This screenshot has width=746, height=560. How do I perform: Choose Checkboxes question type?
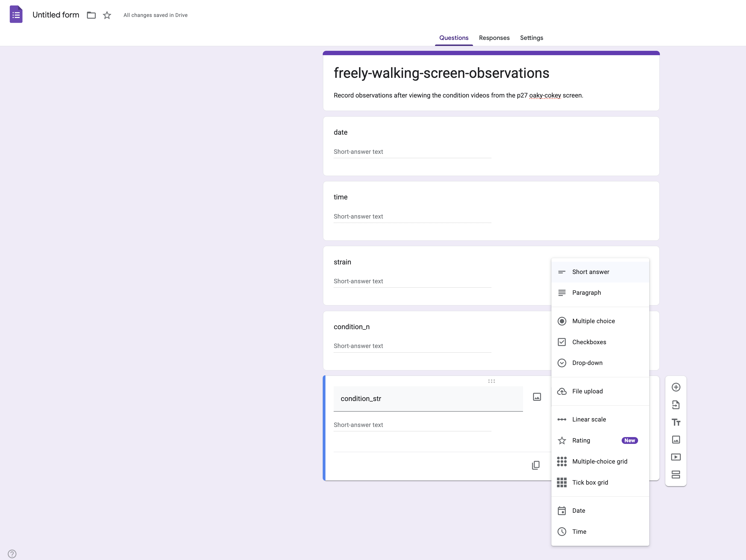click(x=600, y=342)
